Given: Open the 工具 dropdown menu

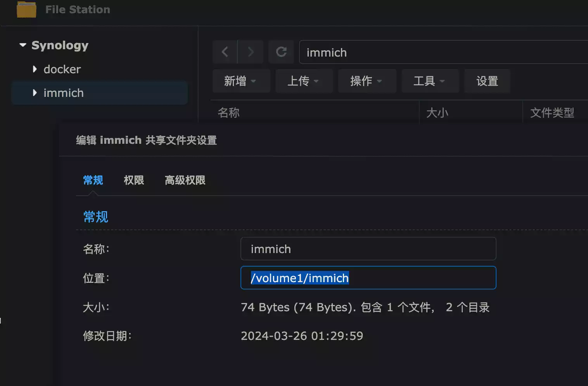Looking at the screenshot, I should pyautogui.click(x=430, y=81).
